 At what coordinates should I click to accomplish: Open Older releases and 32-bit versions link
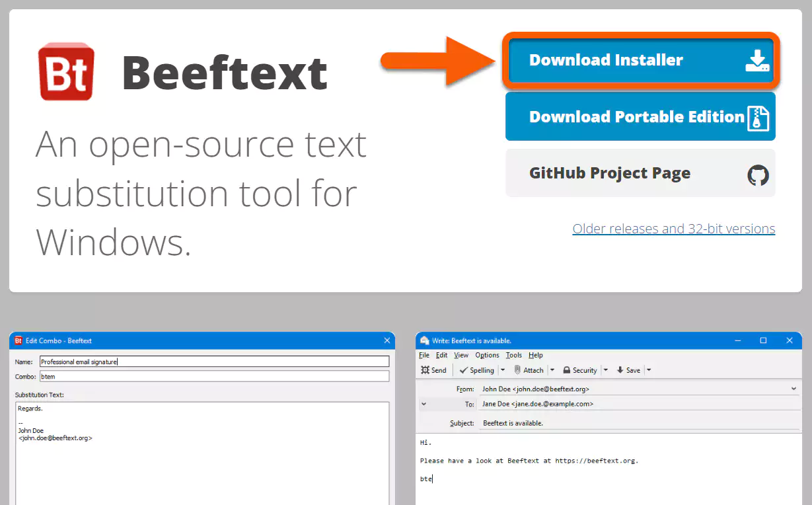click(x=673, y=229)
